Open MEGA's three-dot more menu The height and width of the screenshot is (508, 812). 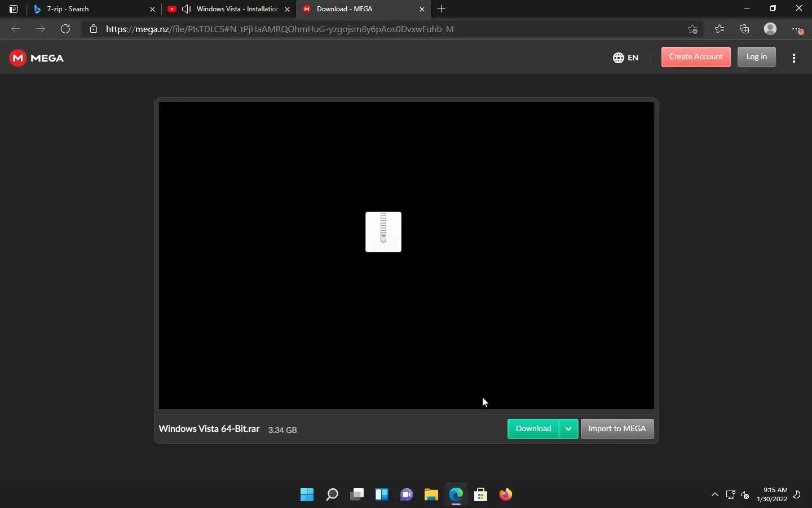tap(794, 58)
